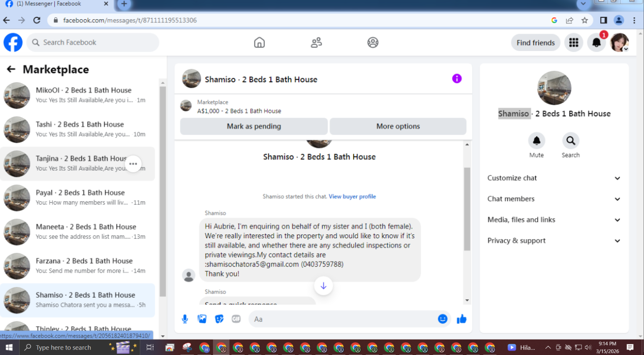This screenshot has width=644, height=355.
Task: Open the notifications bell
Action: pos(596,42)
